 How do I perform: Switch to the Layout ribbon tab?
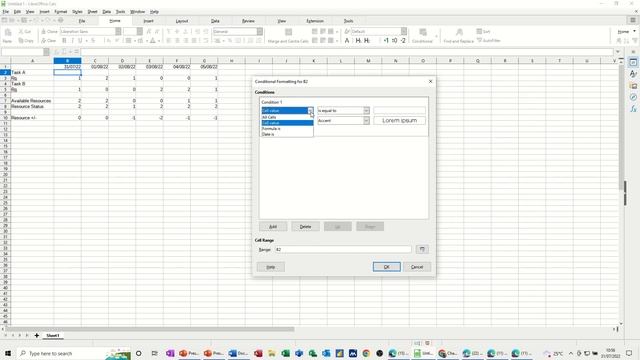click(182, 21)
